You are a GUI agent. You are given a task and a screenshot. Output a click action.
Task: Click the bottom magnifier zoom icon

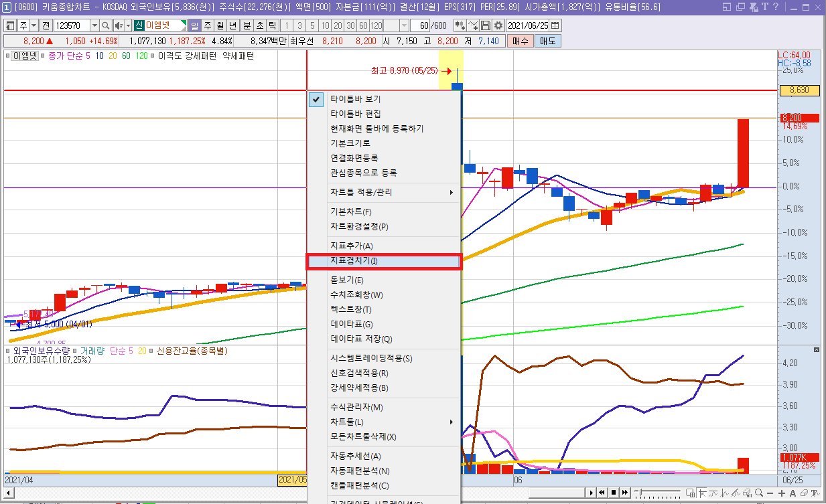click(x=759, y=494)
